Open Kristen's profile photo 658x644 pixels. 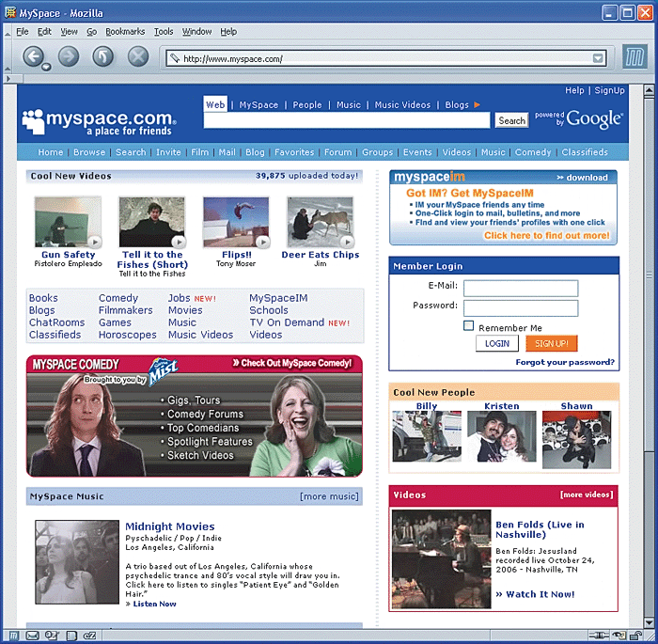point(501,436)
